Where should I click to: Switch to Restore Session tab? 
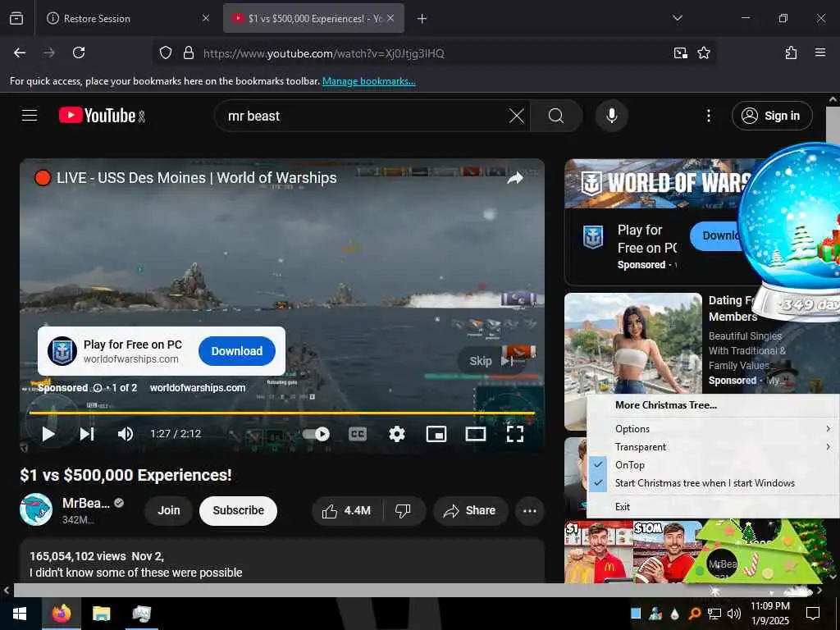coord(127,18)
